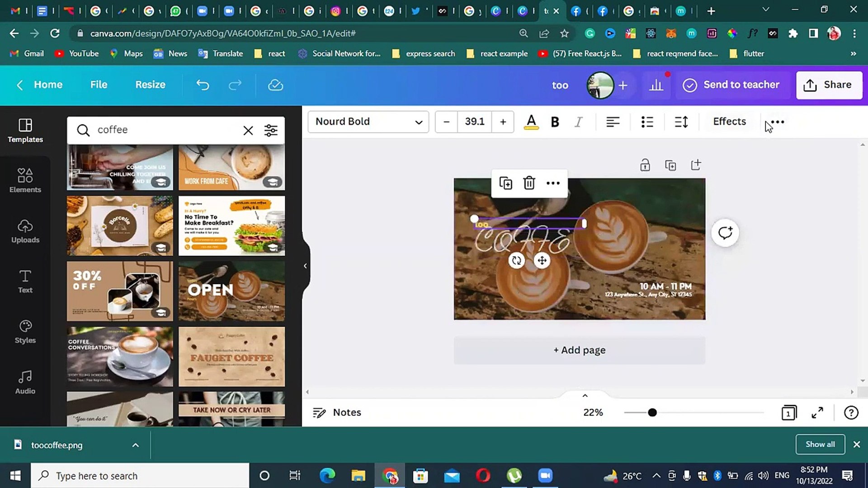This screenshot has height=488, width=868.
Task: Go back to Home
Action: [x=40, y=85]
